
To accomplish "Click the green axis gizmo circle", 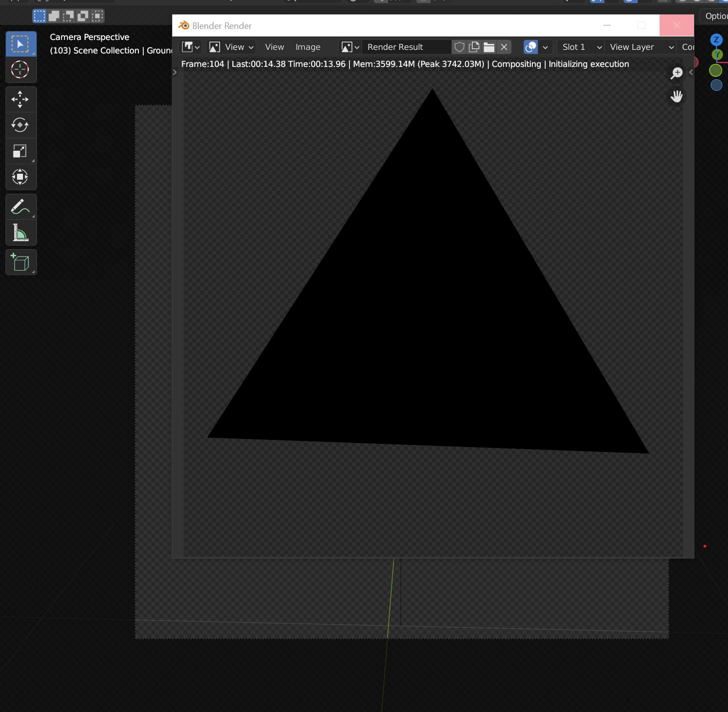I will (x=716, y=71).
